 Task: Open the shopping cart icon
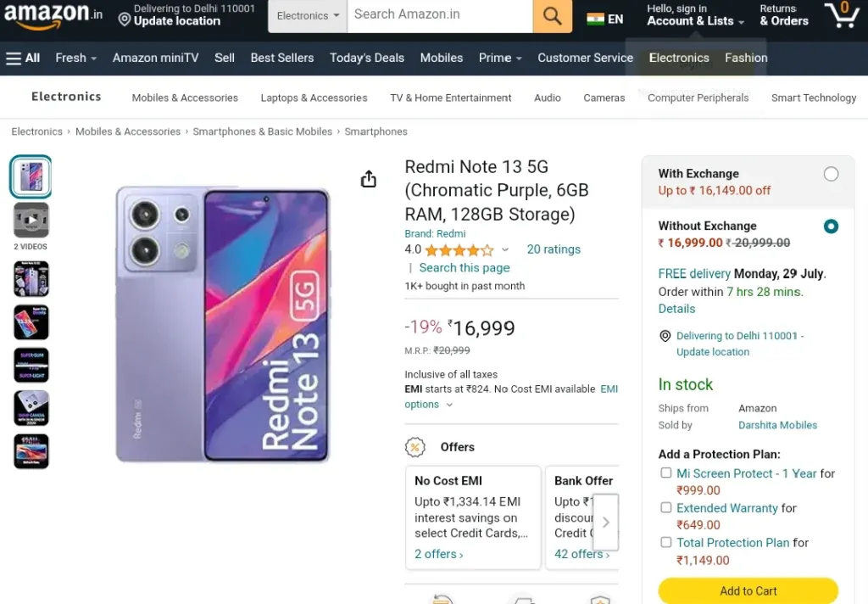point(842,15)
